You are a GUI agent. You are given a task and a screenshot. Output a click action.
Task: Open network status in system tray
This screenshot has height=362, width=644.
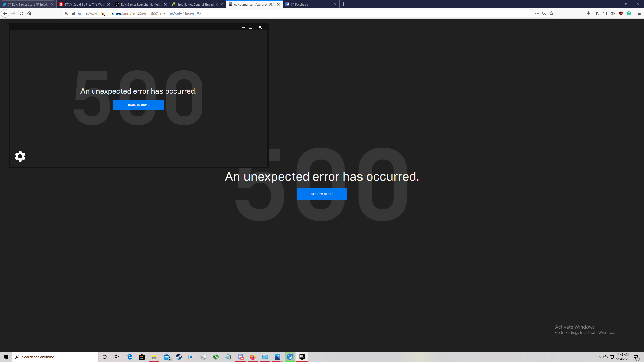612,357
